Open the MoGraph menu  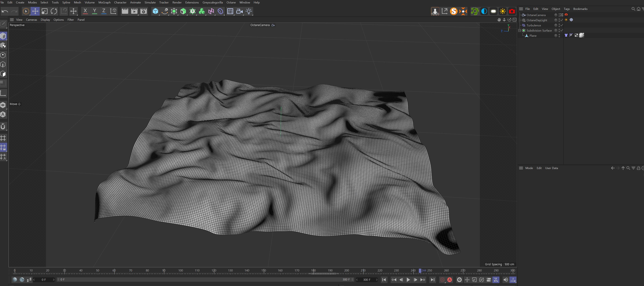(x=104, y=2)
